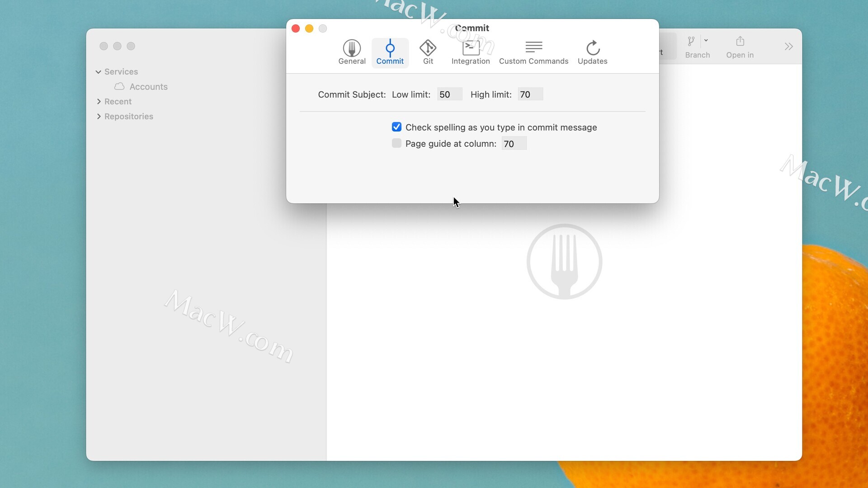Image resolution: width=868 pixels, height=488 pixels.
Task: Open the General preferences tab
Action: (352, 52)
